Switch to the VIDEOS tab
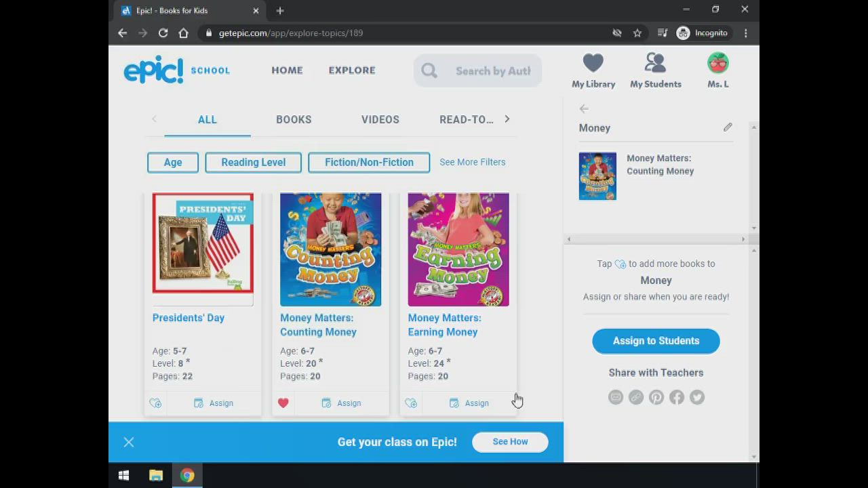Viewport: 868px width, 488px height. [x=380, y=119]
